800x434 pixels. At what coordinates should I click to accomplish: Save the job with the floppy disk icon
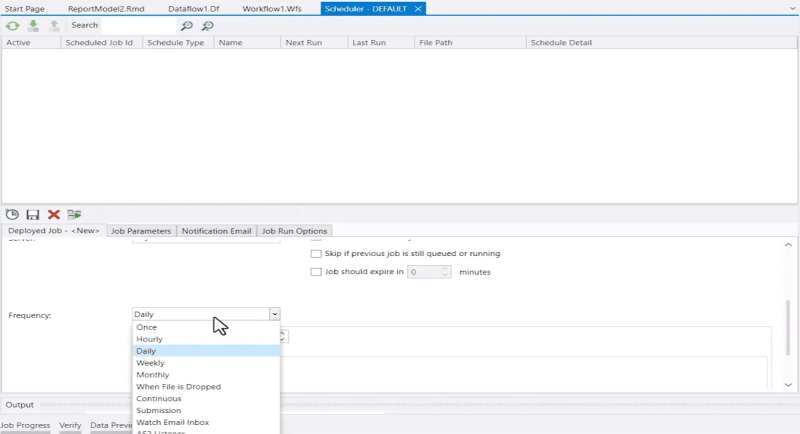(33, 214)
